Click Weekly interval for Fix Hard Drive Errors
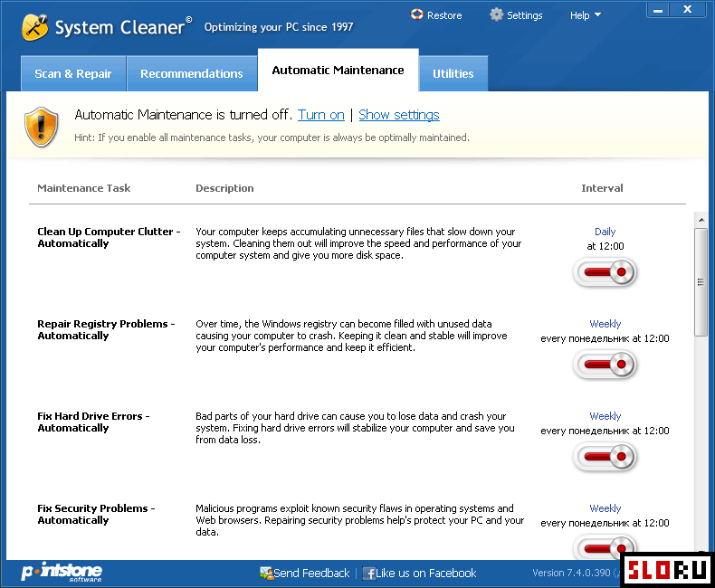This screenshot has width=715, height=588. 605,416
